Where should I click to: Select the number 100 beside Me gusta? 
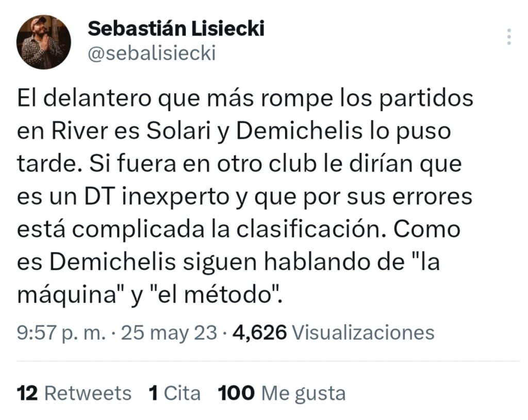click(236, 393)
